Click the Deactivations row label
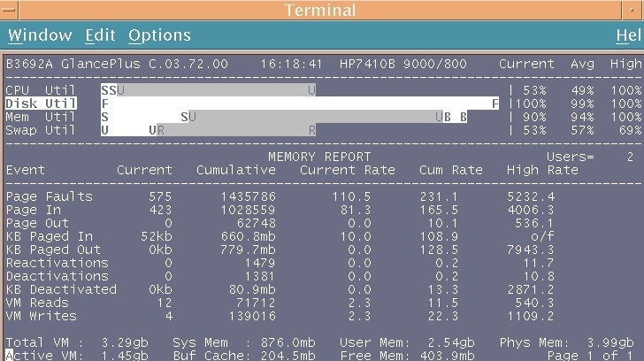This screenshot has height=361, width=644. coord(57,276)
